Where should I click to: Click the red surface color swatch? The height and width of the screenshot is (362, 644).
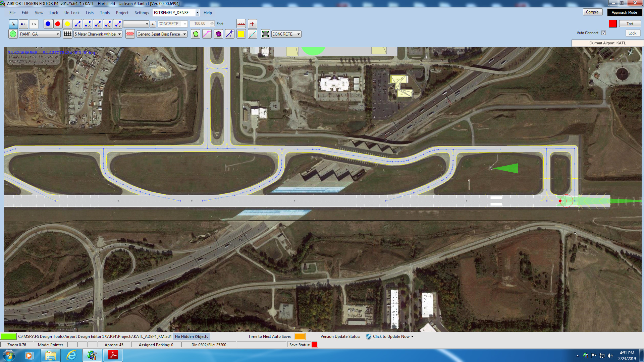tap(613, 23)
